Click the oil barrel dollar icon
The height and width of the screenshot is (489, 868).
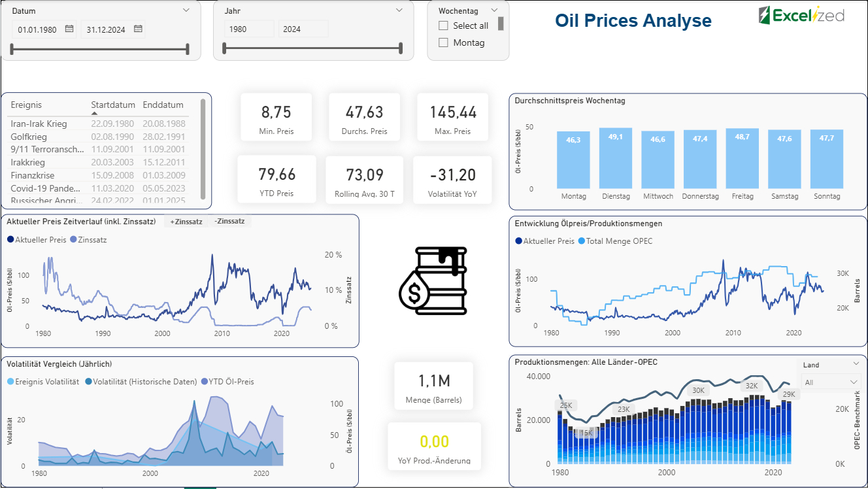(432, 281)
